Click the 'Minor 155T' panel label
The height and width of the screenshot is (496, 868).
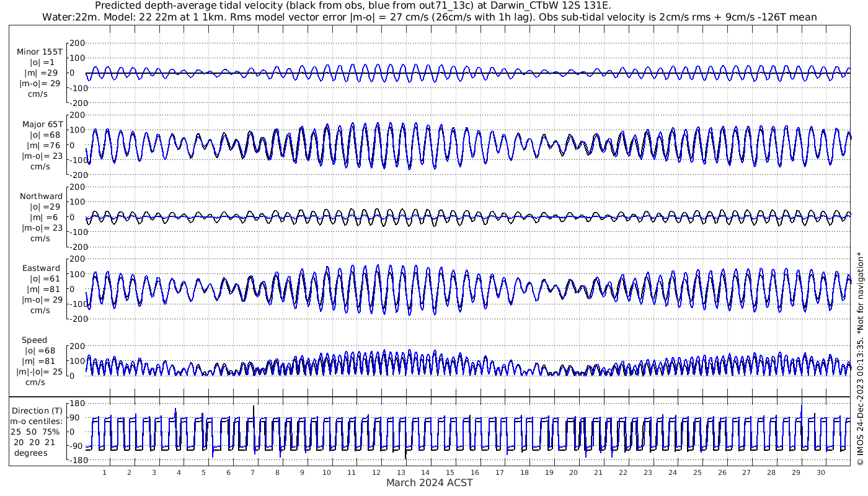click(40, 52)
